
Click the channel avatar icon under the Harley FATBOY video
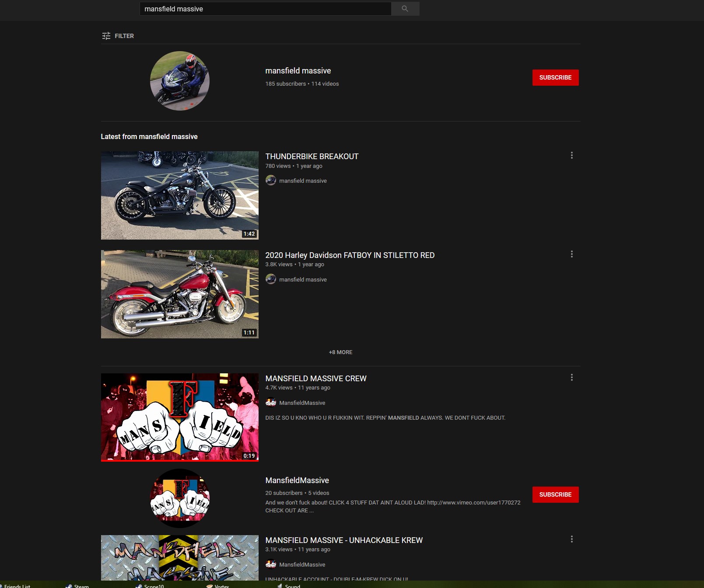tap(271, 279)
